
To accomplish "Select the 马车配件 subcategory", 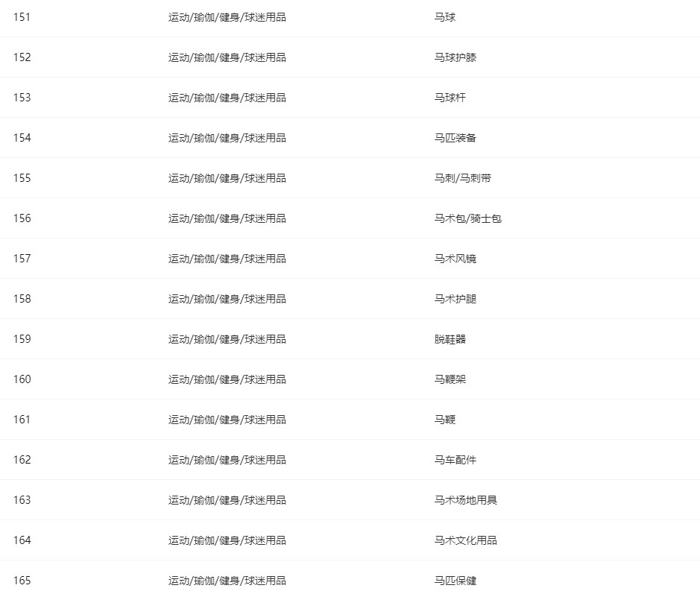I will pyautogui.click(x=455, y=460).
